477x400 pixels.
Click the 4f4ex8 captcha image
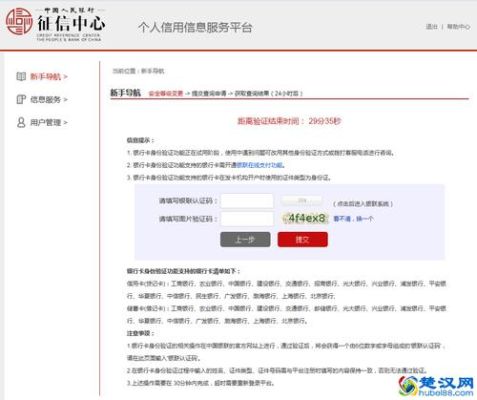(x=306, y=218)
